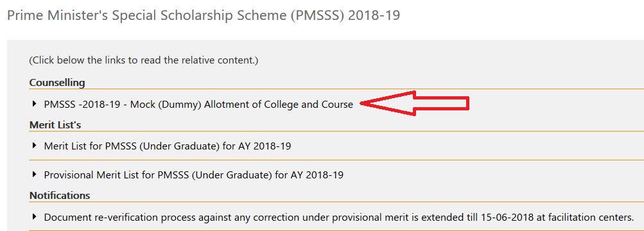
Task: Expand triangle beside Document re-verification notice
Action: pyautogui.click(x=34, y=217)
